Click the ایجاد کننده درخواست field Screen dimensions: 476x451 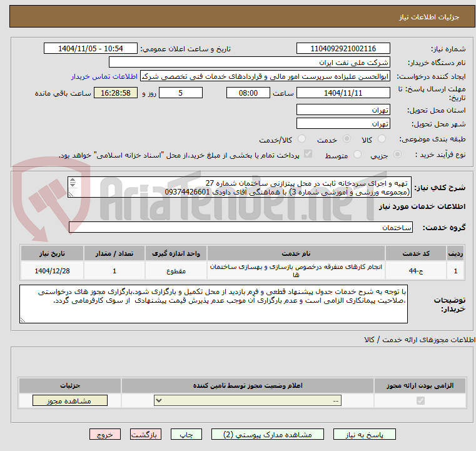coord(265,76)
